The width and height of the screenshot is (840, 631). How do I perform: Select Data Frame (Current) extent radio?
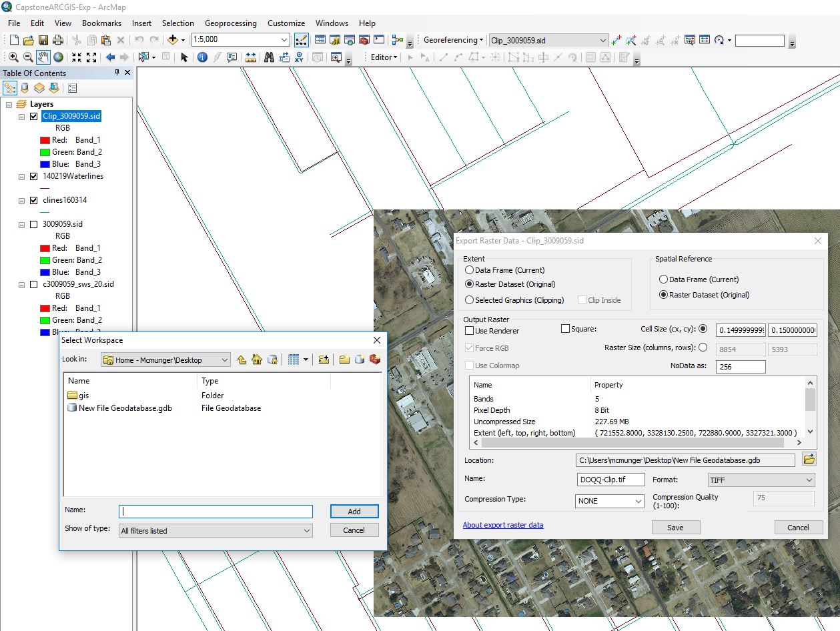(x=470, y=270)
